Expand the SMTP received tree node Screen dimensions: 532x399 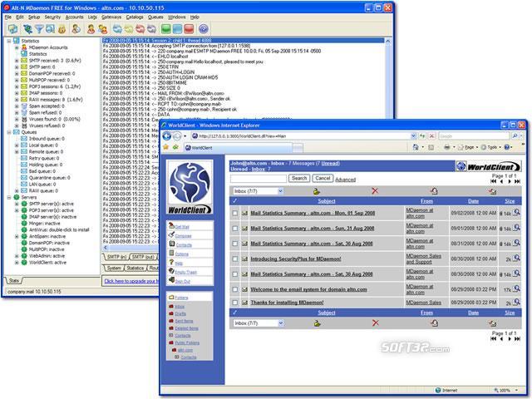pyautogui.click(x=17, y=61)
